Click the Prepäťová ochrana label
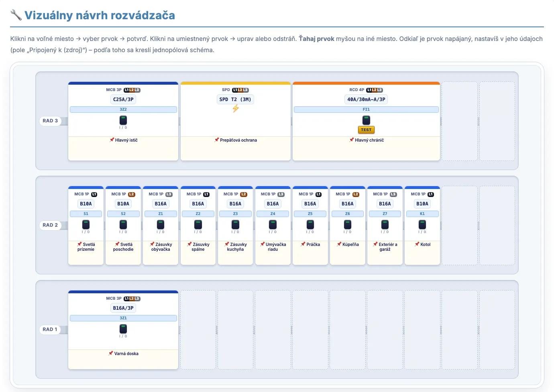The width and height of the screenshot is (554, 392). (238, 140)
